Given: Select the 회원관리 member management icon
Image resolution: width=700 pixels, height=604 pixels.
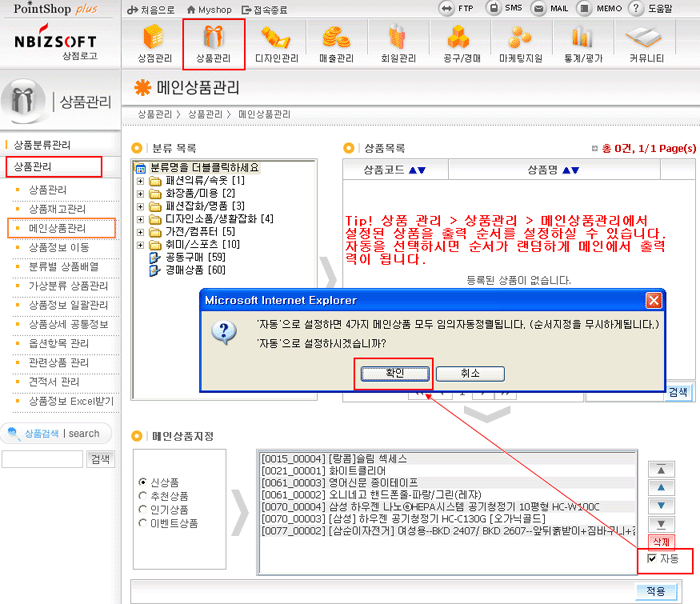Looking at the screenshot, I should pos(398,43).
